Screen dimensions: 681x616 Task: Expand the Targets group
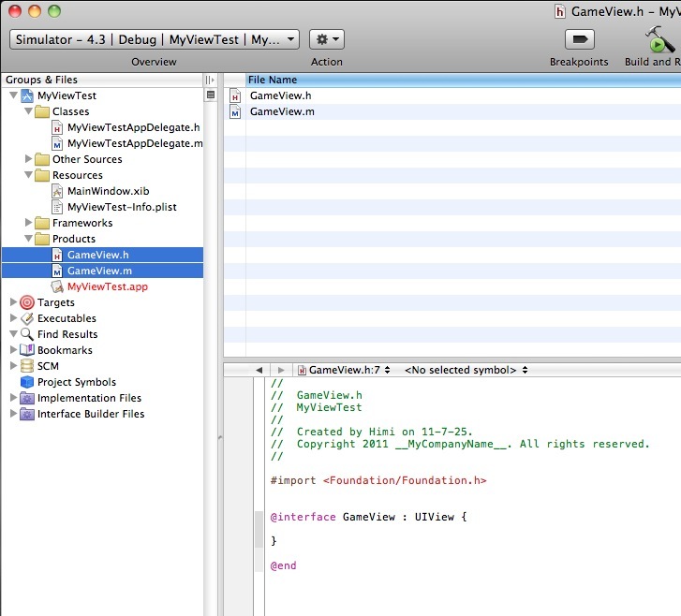pos(13,302)
